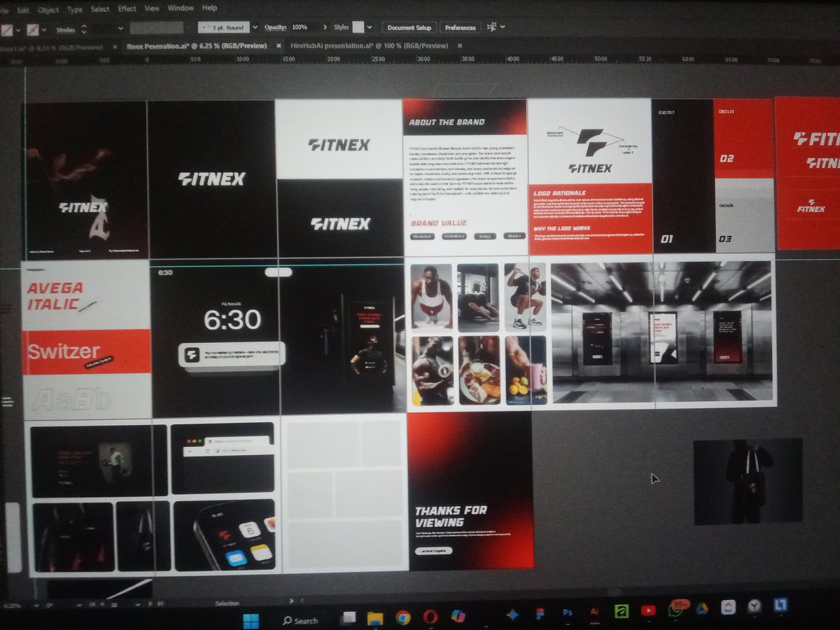This screenshot has height=630, width=840.
Task: Select the Avega Italic typography artboard
Action: pyautogui.click(x=87, y=340)
